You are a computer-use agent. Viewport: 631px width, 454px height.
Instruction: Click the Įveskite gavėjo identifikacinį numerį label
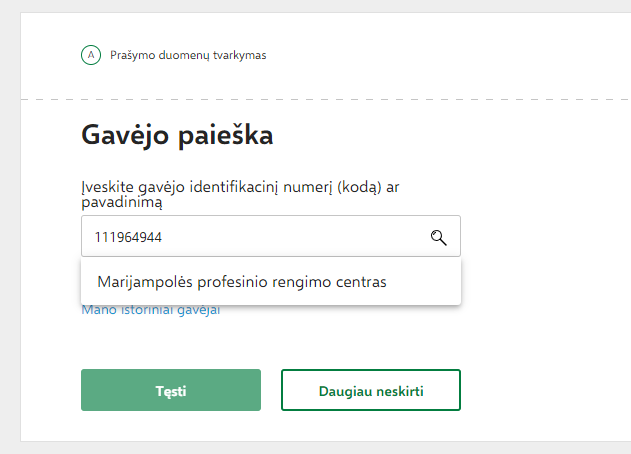240,194
